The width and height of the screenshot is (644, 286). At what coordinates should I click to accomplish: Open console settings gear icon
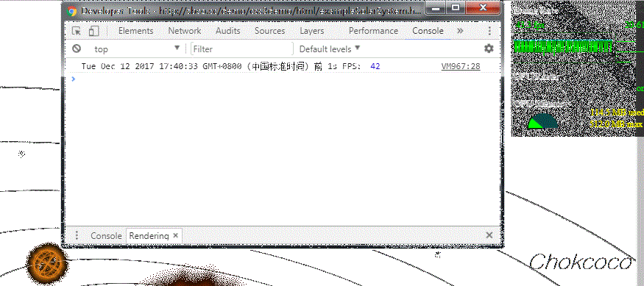pyautogui.click(x=489, y=49)
